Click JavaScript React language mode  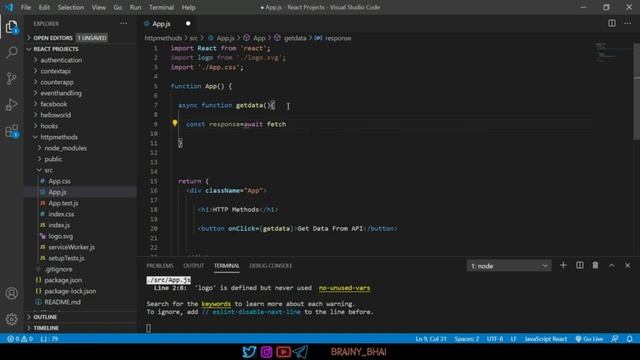[546, 339]
